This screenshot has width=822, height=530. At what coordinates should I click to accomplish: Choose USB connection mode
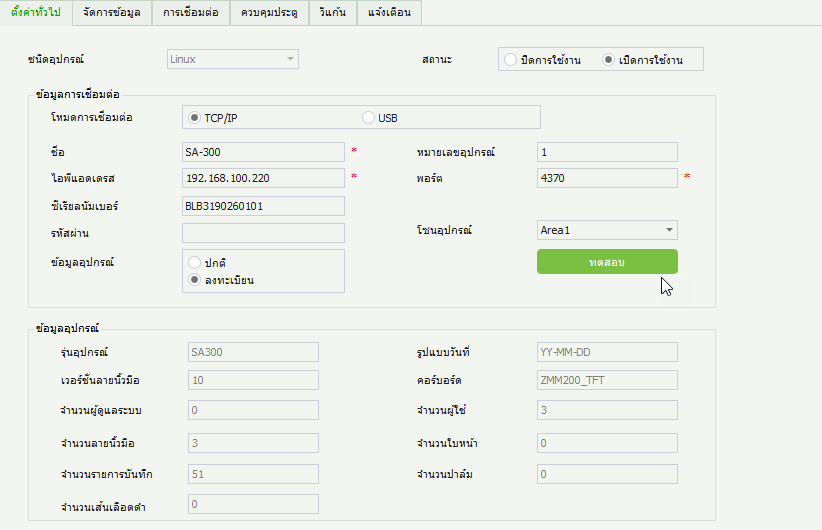(x=368, y=118)
